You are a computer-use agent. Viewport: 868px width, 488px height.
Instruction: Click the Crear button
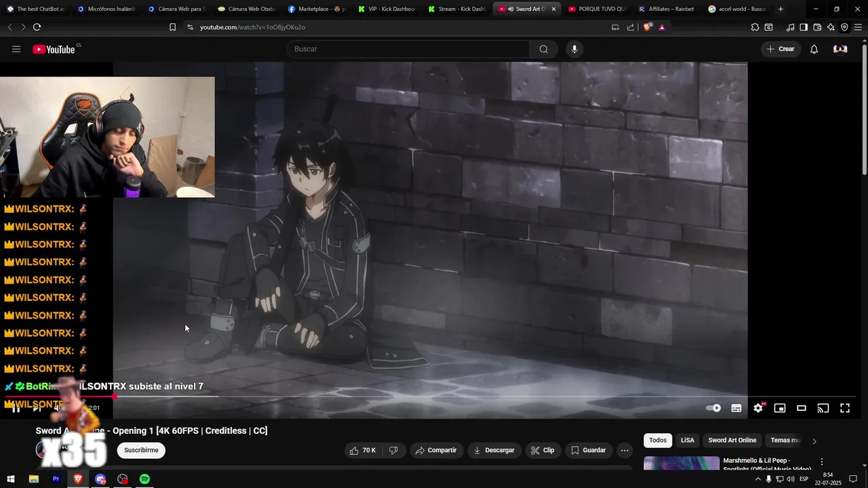click(781, 49)
